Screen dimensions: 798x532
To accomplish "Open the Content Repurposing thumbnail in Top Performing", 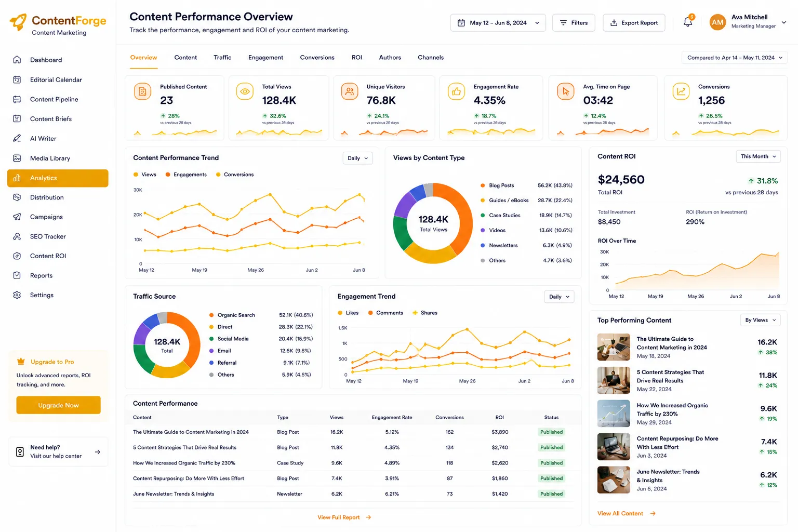I will (x=614, y=447).
